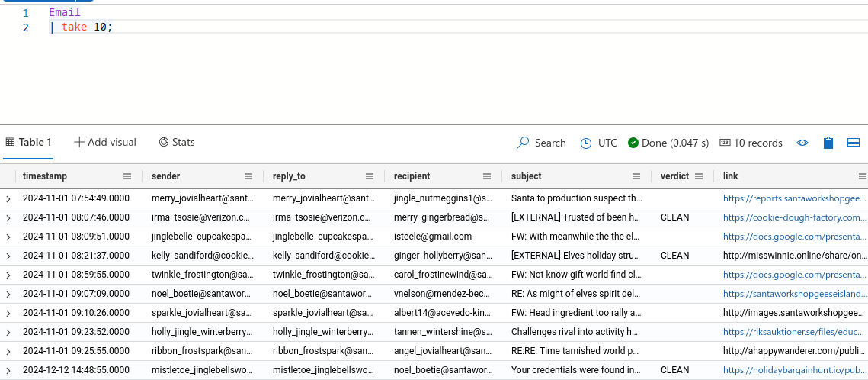
Task: Click the UTC timezone clock
Action: pyautogui.click(x=598, y=143)
